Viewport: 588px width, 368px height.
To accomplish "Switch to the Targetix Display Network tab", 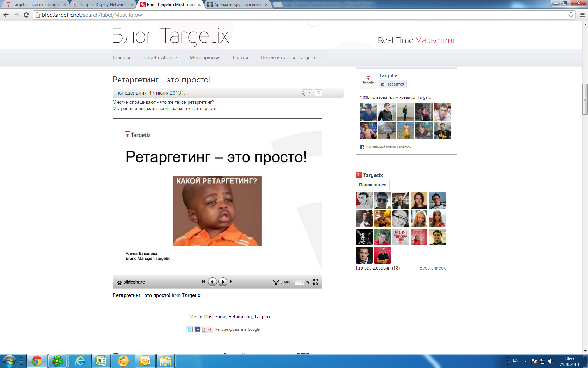I will point(103,5).
